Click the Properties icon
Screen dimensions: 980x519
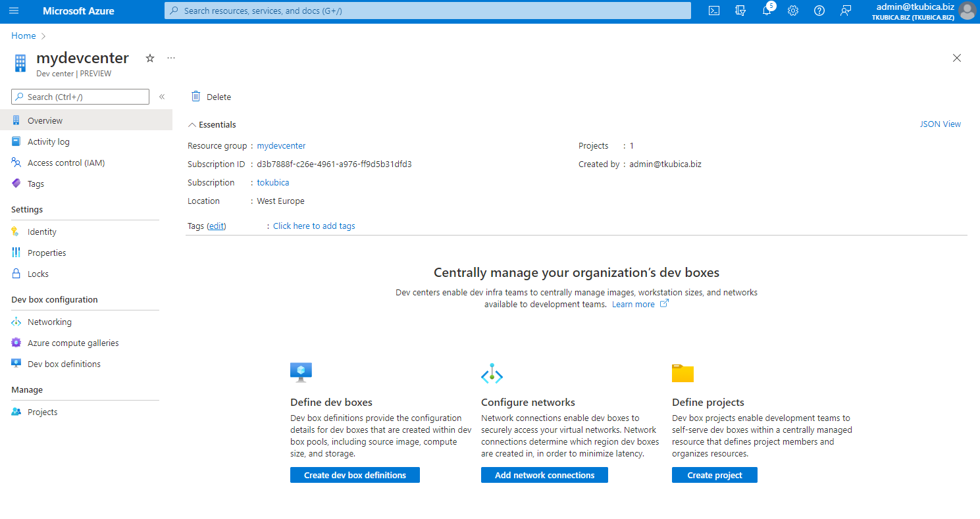16,253
